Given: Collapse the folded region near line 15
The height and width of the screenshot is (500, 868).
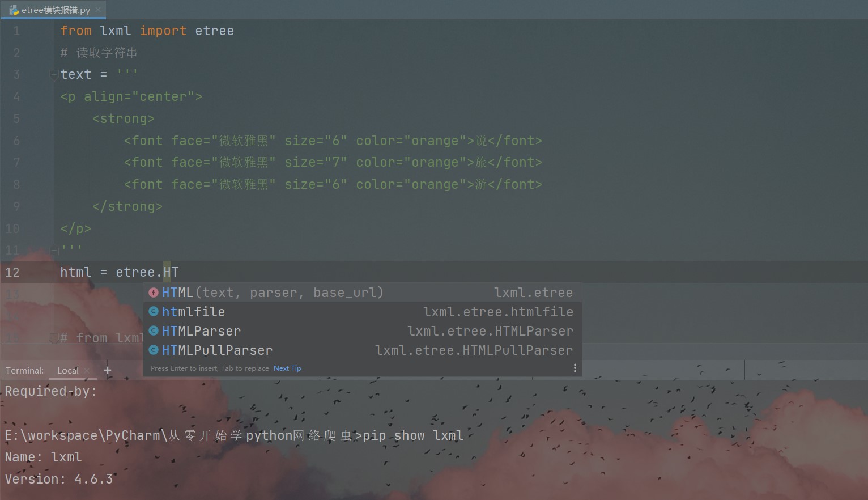Looking at the screenshot, I should click(x=53, y=338).
